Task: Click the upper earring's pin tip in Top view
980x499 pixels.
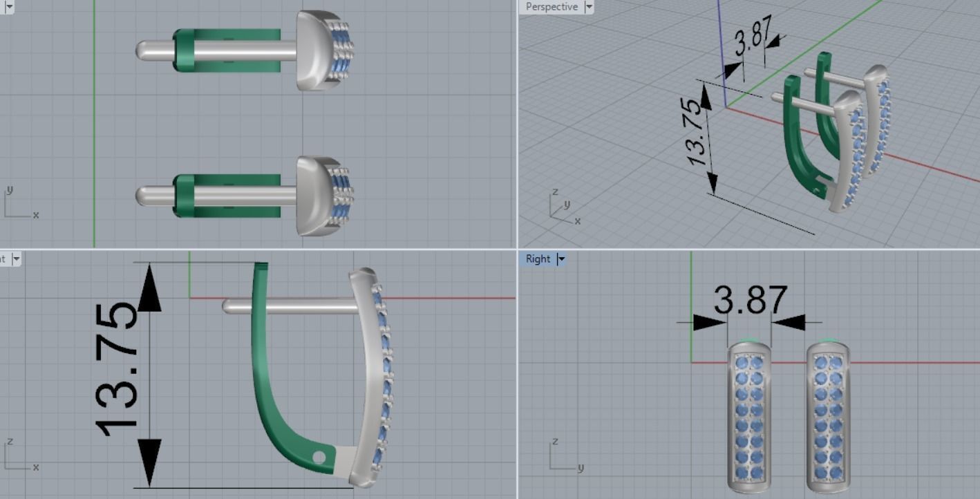Action: (142, 50)
